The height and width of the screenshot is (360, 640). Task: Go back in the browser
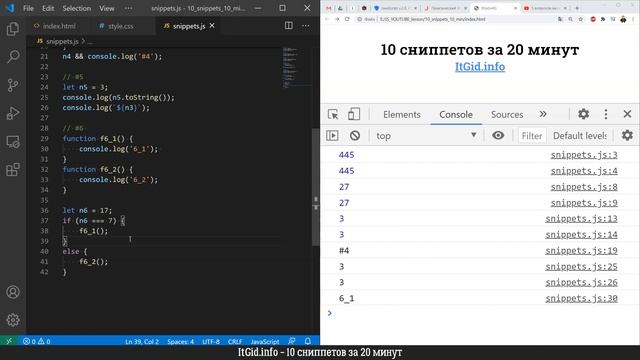(327, 19)
